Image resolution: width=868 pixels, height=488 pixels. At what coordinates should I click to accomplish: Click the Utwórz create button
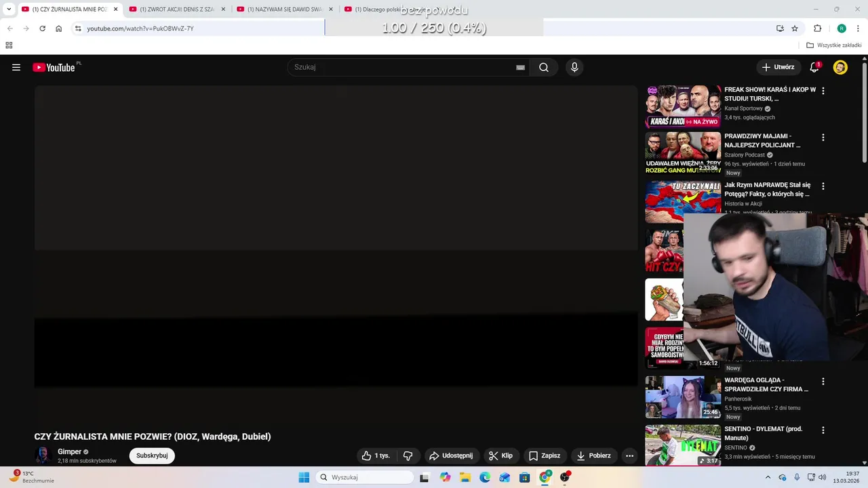pos(778,67)
